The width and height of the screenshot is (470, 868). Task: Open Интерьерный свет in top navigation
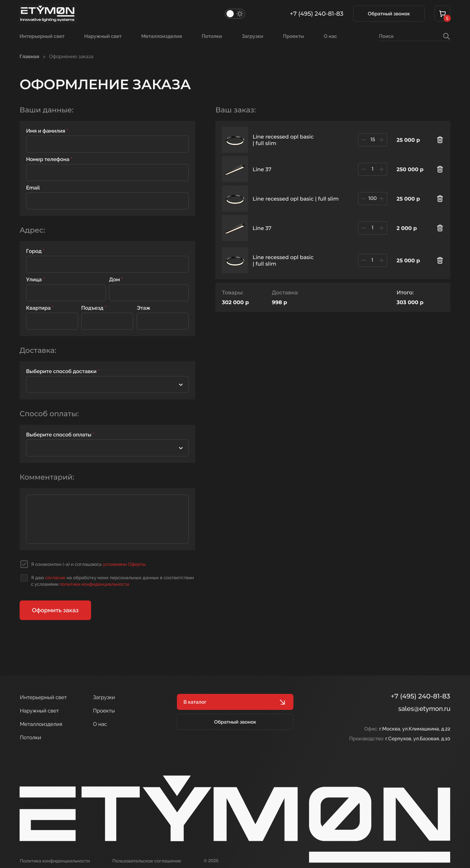click(42, 36)
